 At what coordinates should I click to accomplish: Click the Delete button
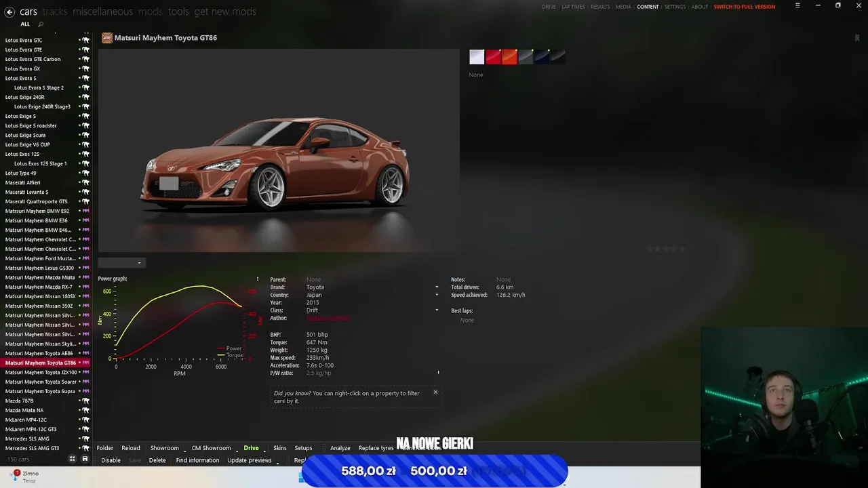click(x=157, y=460)
